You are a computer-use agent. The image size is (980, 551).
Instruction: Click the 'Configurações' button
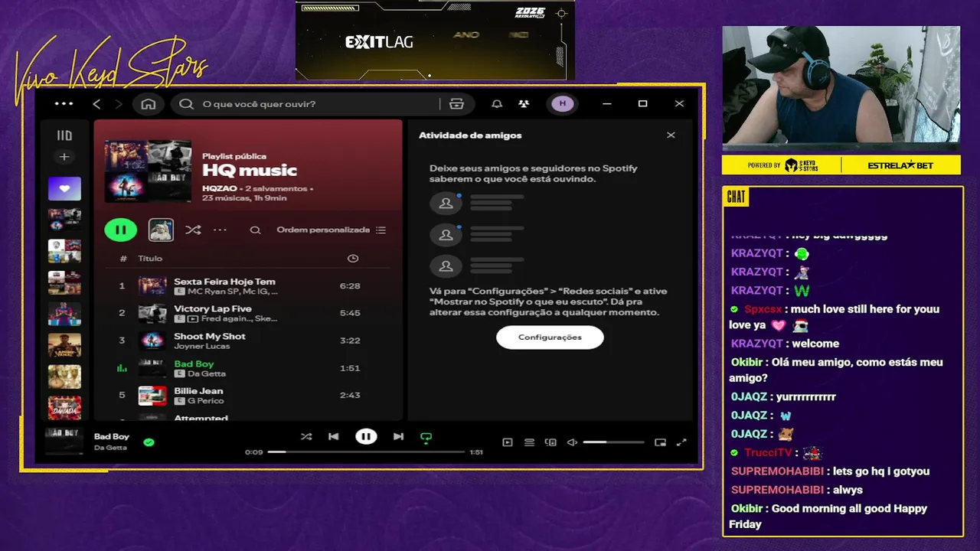tap(550, 337)
